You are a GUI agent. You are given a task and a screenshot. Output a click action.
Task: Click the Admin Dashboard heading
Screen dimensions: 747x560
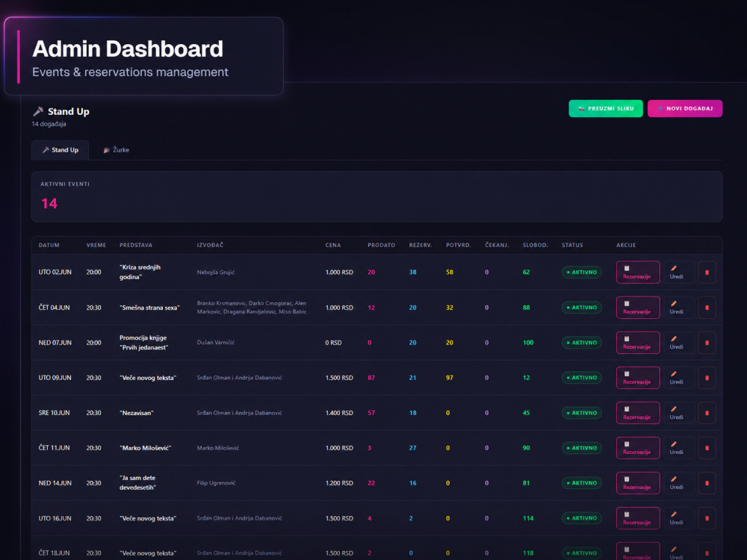[128, 49]
